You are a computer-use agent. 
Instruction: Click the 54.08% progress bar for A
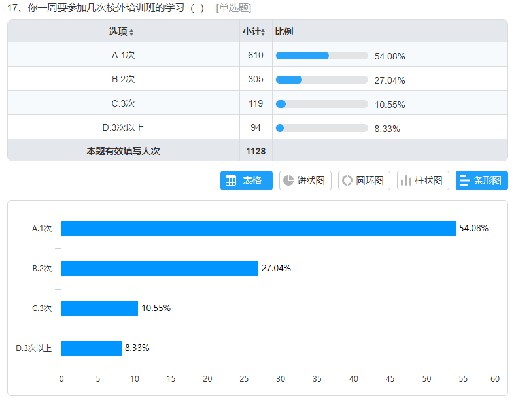click(x=322, y=56)
